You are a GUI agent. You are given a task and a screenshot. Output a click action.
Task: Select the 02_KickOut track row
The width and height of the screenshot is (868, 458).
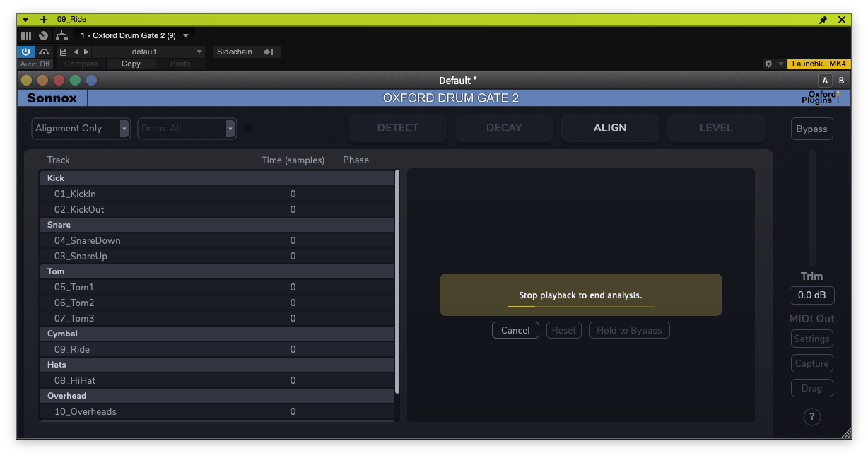point(217,209)
